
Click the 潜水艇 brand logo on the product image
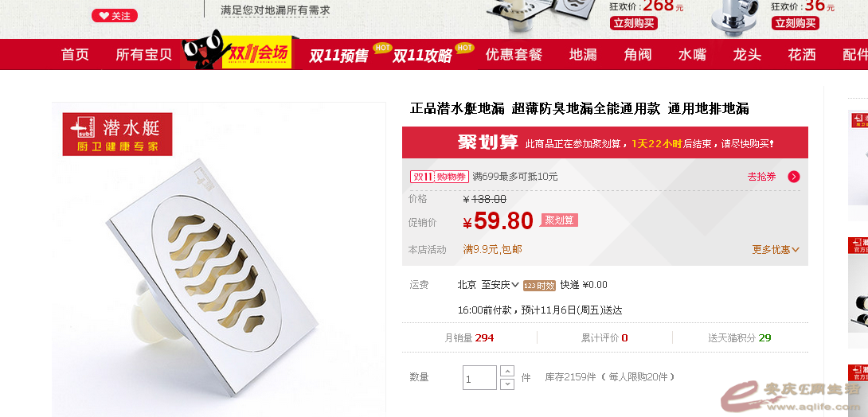click(x=117, y=134)
